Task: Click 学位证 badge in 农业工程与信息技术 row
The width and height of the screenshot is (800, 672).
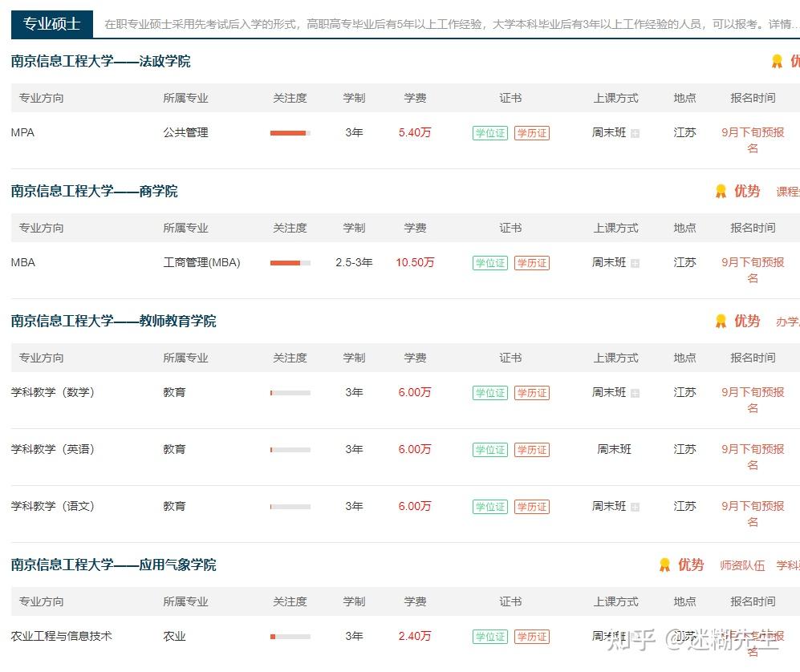Action: click(490, 637)
